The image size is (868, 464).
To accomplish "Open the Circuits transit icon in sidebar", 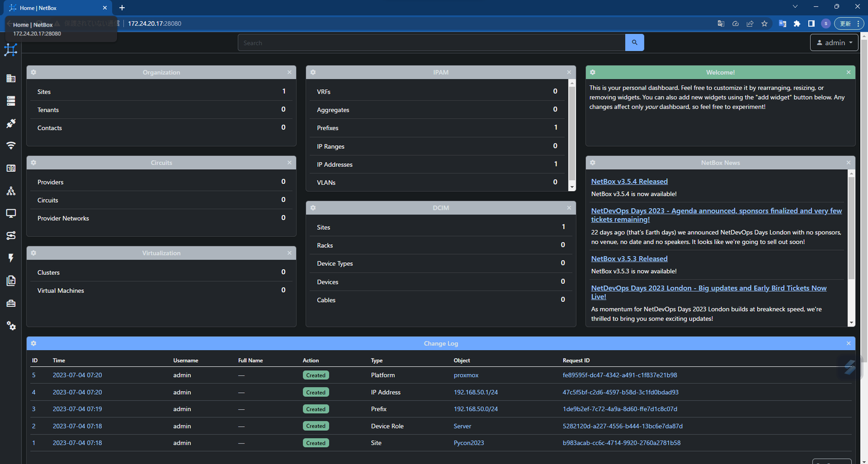I will (x=11, y=236).
